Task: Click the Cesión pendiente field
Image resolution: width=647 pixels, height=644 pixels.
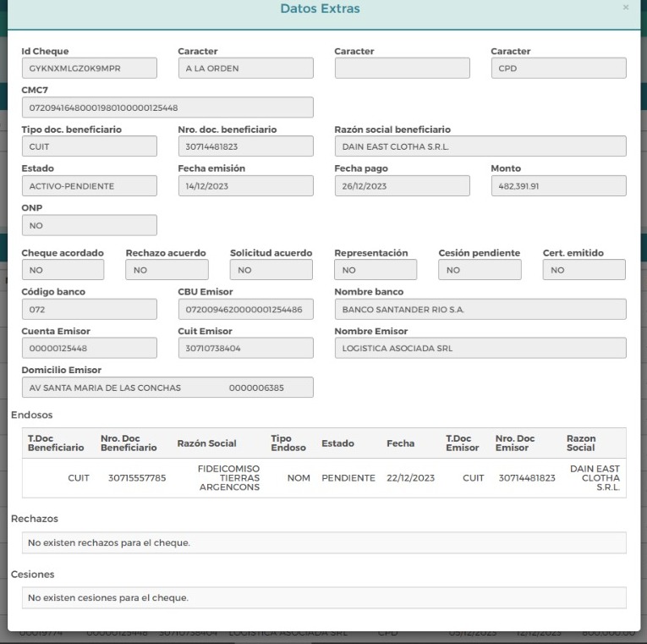Action: 480,270
